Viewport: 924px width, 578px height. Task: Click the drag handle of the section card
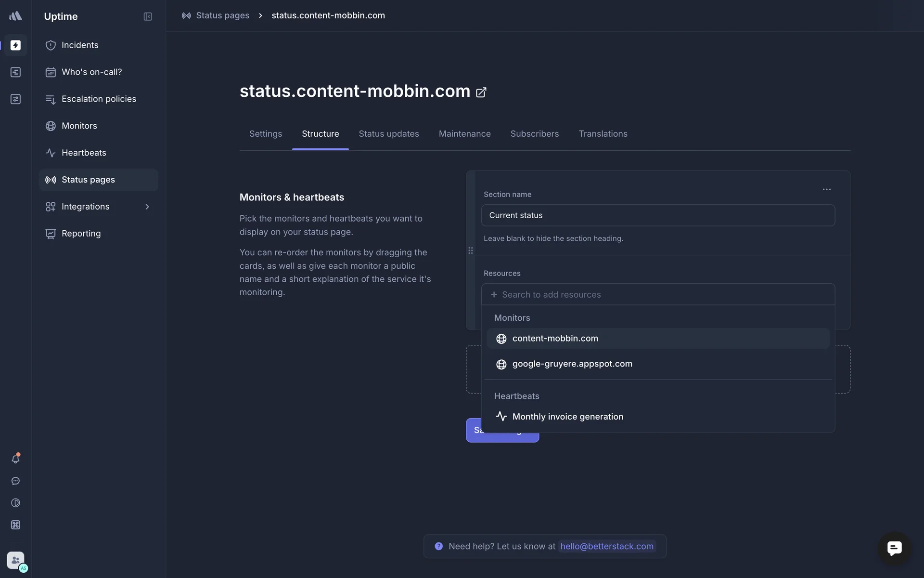[471, 250]
